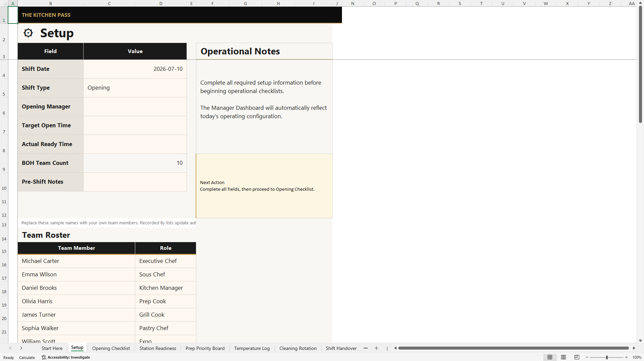The width and height of the screenshot is (644, 361).
Task: Click the 'Team Member' column header cell
Action: coord(76,248)
